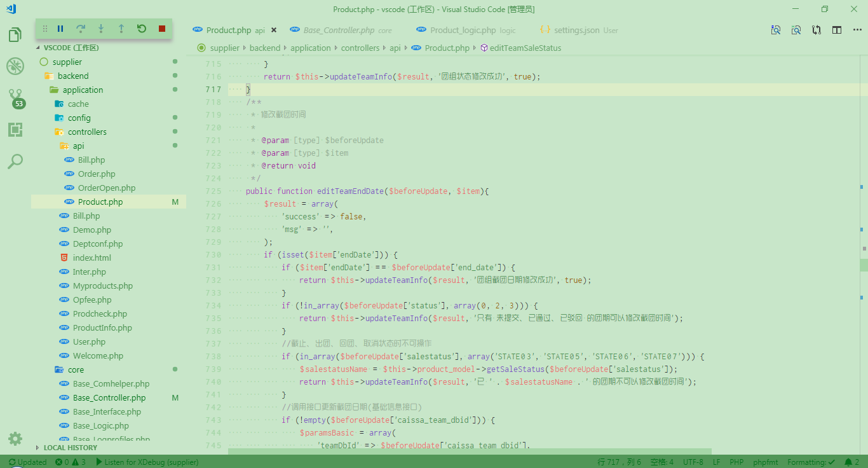Click the first search-file icon in editor actions
Image resolution: width=868 pixels, height=468 pixels.
pyautogui.click(x=776, y=30)
